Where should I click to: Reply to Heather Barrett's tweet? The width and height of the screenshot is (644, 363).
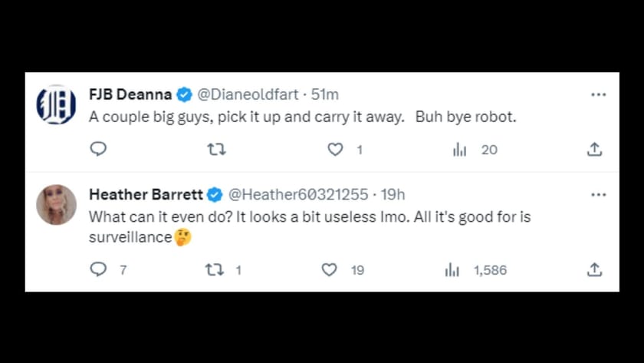pyautogui.click(x=98, y=270)
